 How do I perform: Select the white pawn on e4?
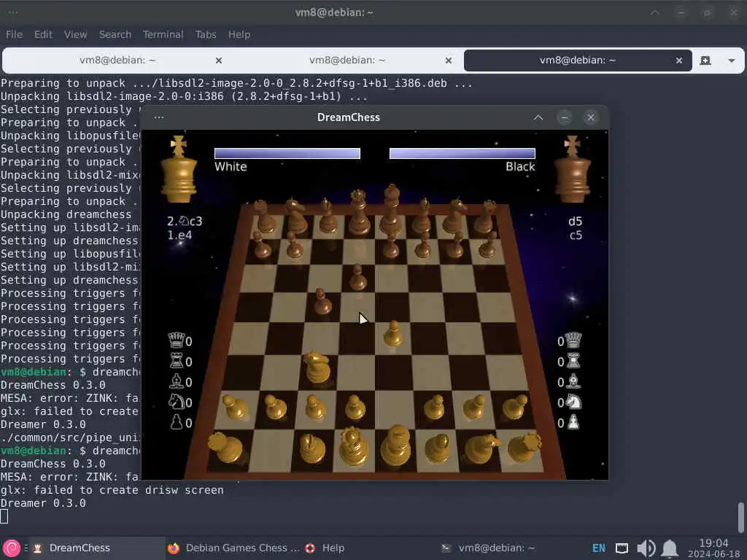click(x=392, y=333)
